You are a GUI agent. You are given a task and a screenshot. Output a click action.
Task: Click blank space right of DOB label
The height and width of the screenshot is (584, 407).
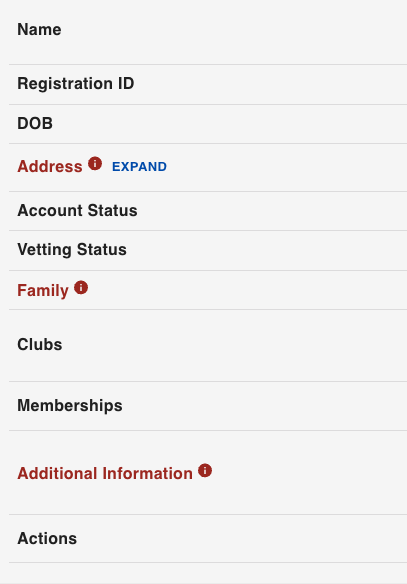[230, 124]
